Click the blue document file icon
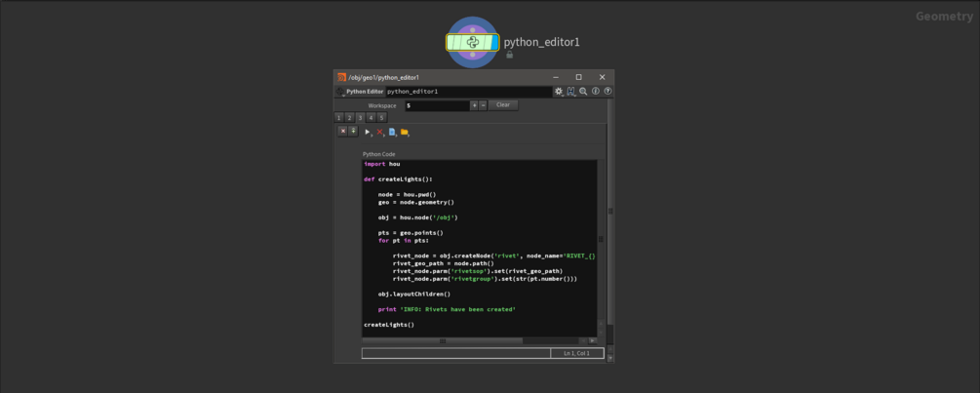 pyautogui.click(x=393, y=133)
